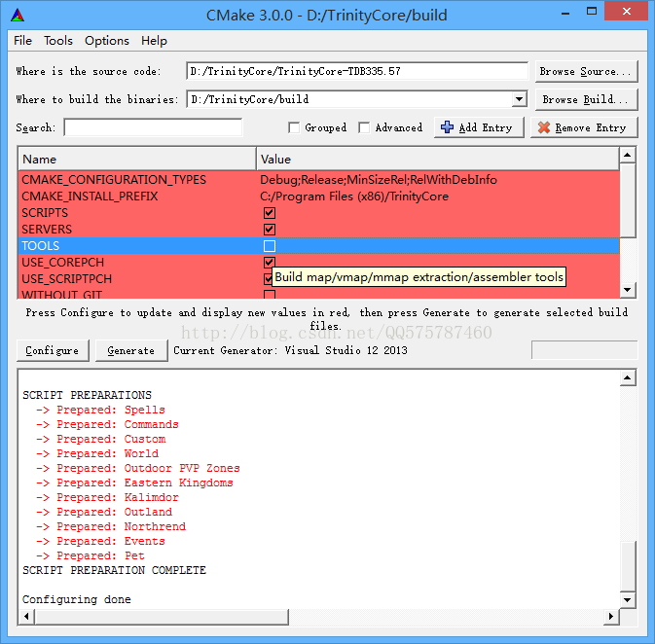Select the SERVERS row name

point(47,230)
